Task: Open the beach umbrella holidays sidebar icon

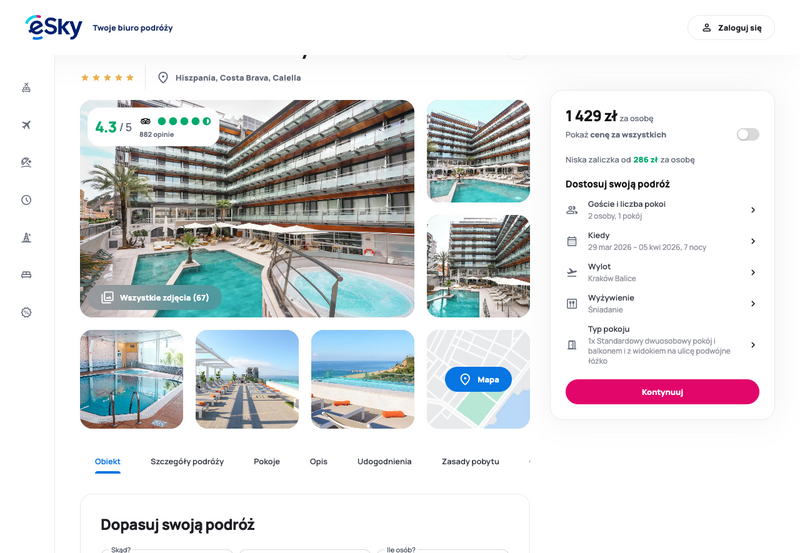Action: click(27, 162)
